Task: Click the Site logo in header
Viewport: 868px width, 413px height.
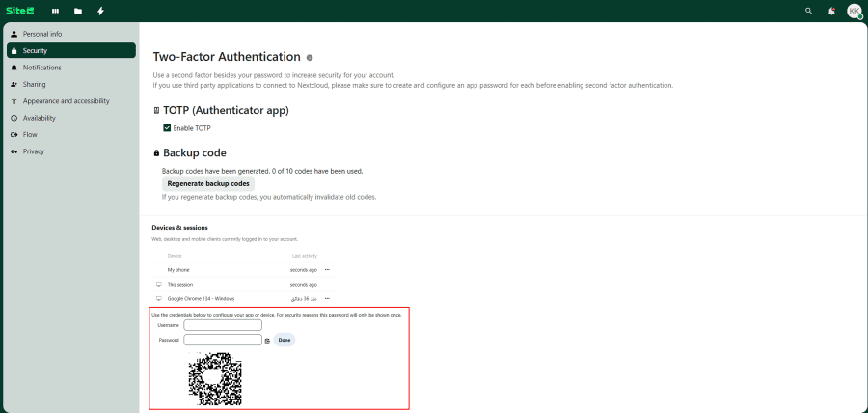Action: pos(19,11)
